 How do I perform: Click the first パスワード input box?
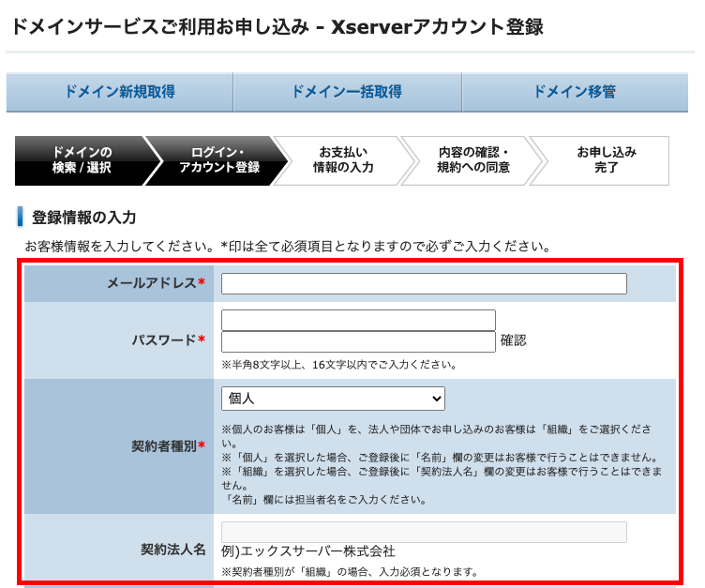click(x=358, y=320)
